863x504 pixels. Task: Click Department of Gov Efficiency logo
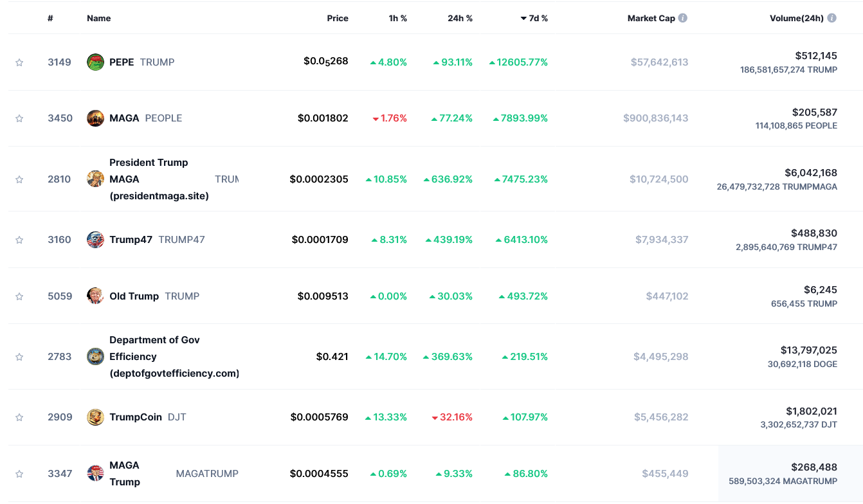click(x=95, y=357)
